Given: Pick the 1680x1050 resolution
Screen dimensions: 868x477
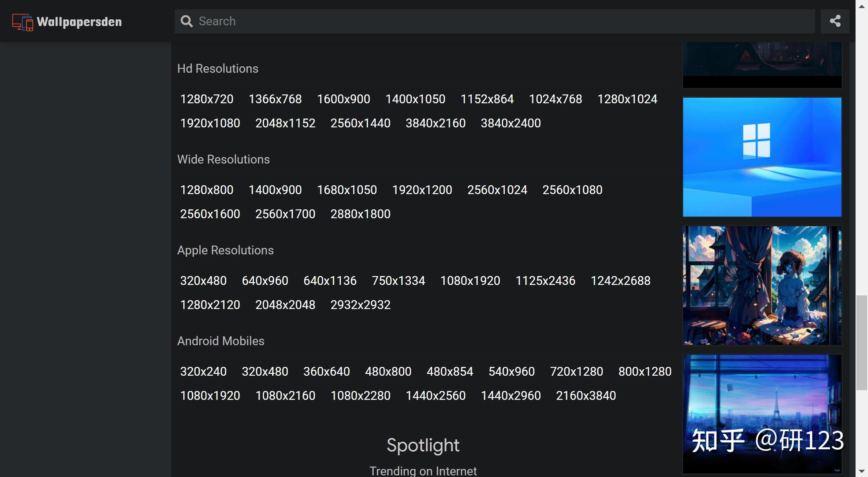Looking at the screenshot, I should pos(347,190).
